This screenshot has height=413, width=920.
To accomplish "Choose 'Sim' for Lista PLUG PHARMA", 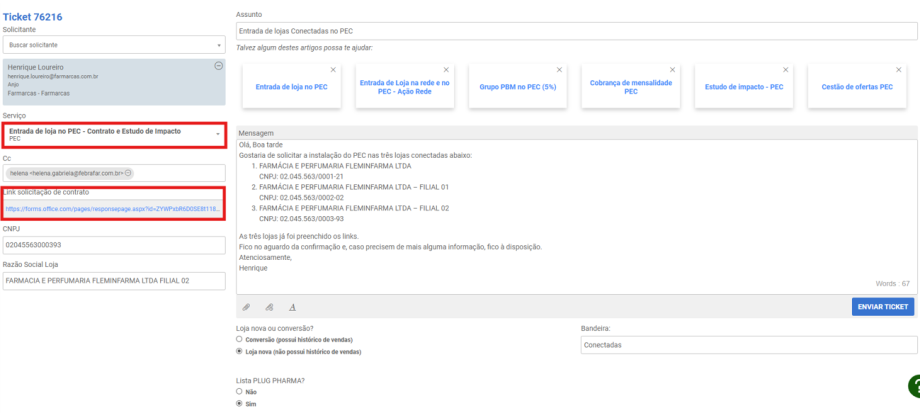I will point(239,404).
